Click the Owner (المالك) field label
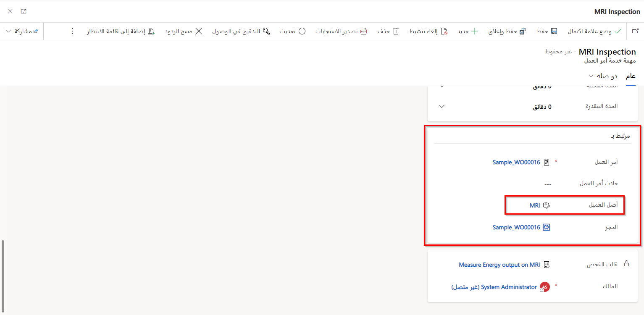Screen dimensions: 644x315 pyautogui.click(x=610, y=286)
